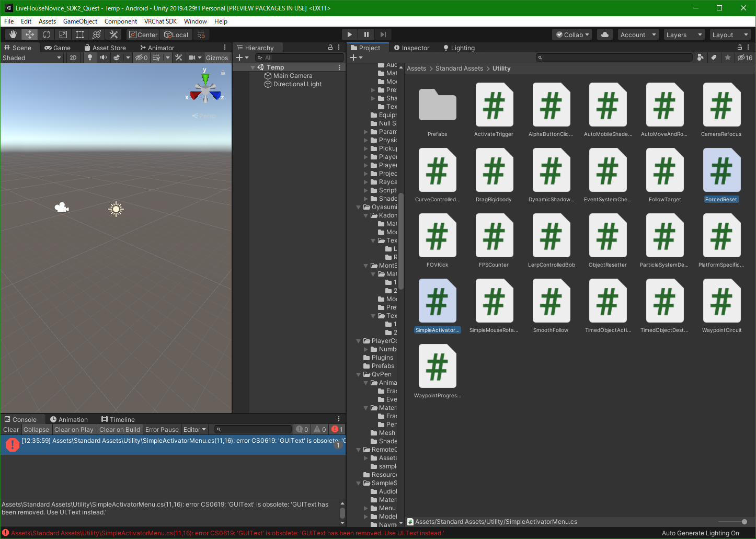The width and height of the screenshot is (756, 539).
Task: Lock the Hierarchy panel
Action: [x=330, y=47]
